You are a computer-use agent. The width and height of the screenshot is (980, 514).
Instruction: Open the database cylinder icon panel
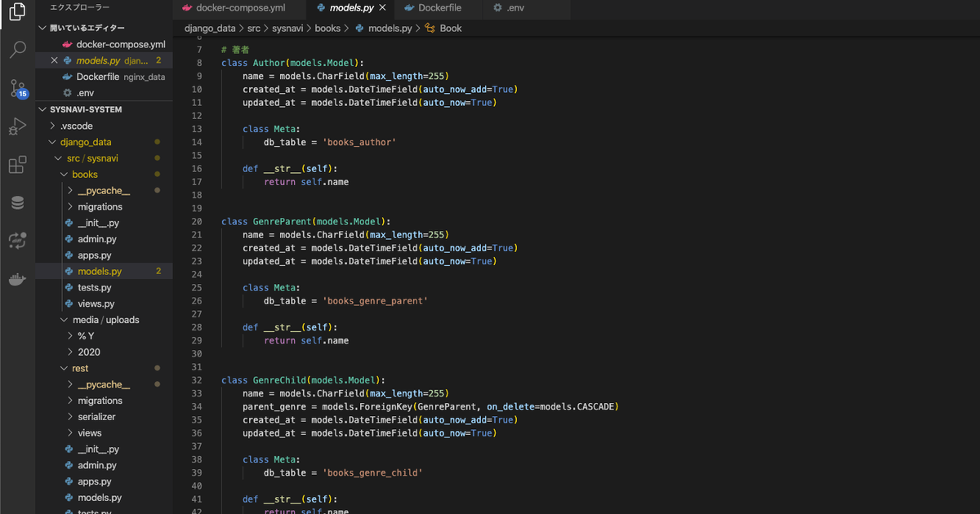pyautogui.click(x=17, y=203)
